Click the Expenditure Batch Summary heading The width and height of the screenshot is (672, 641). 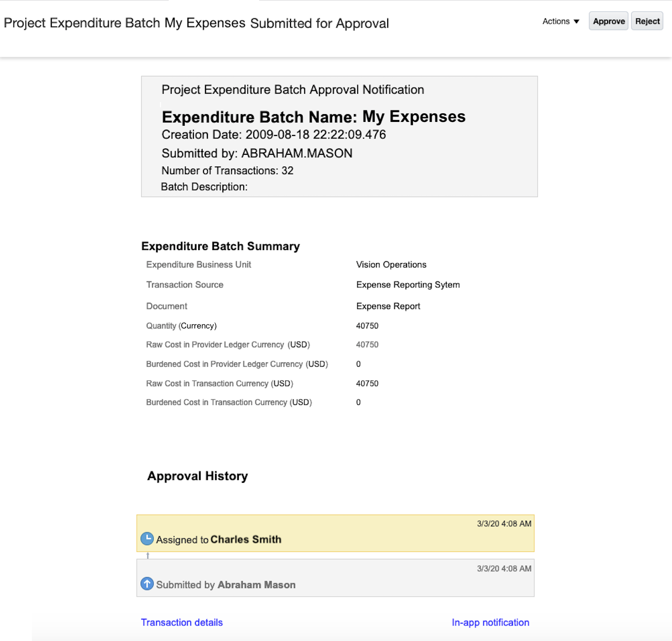pyautogui.click(x=220, y=246)
